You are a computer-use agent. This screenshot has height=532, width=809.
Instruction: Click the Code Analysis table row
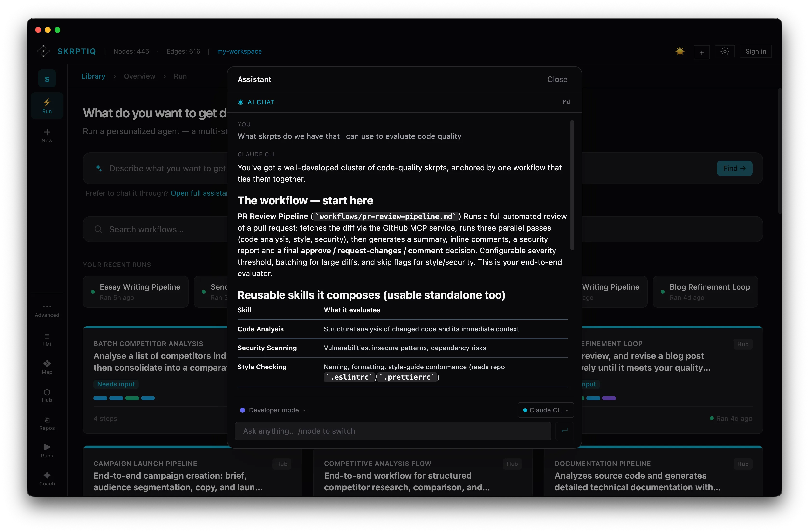click(x=403, y=329)
